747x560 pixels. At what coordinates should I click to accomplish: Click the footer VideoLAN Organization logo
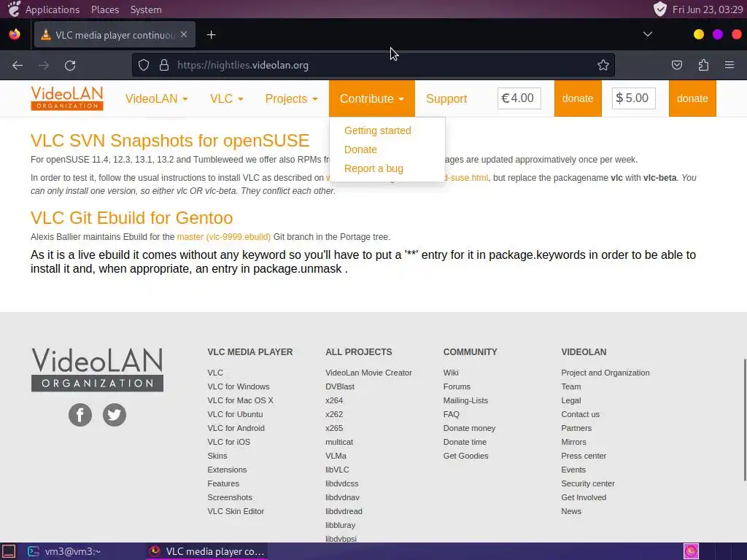[x=97, y=370]
